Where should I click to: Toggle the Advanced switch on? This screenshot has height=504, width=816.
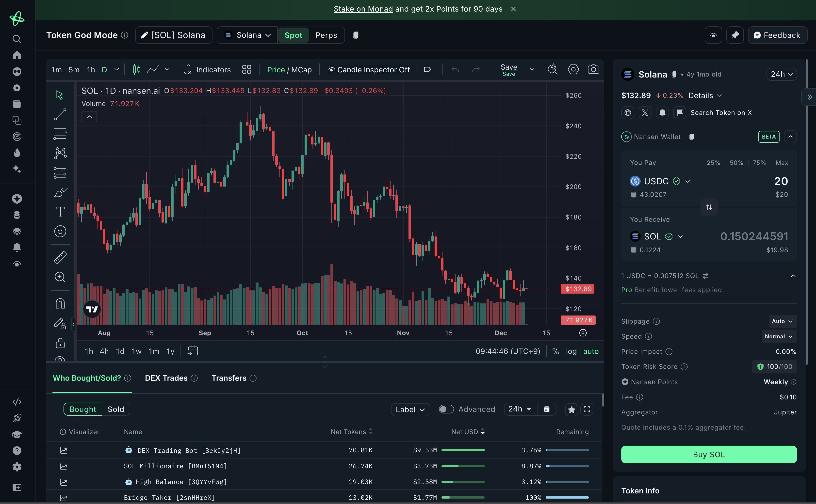pyautogui.click(x=446, y=409)
